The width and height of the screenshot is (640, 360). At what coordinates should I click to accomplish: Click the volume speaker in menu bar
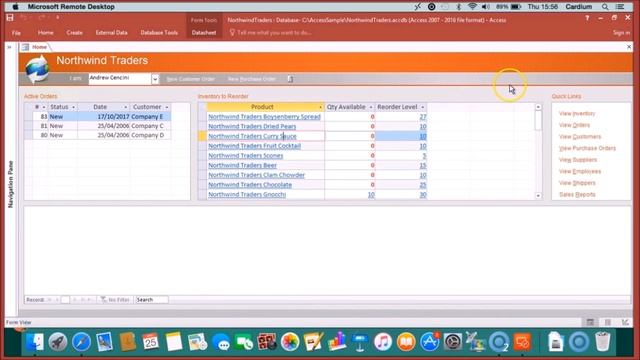pyautogui.click(x=486, y=7)
